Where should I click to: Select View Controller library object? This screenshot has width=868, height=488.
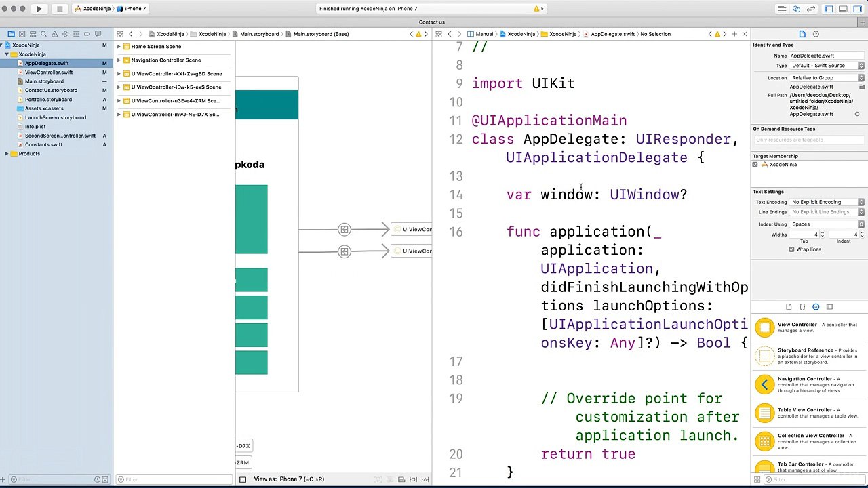click(808, 328)
